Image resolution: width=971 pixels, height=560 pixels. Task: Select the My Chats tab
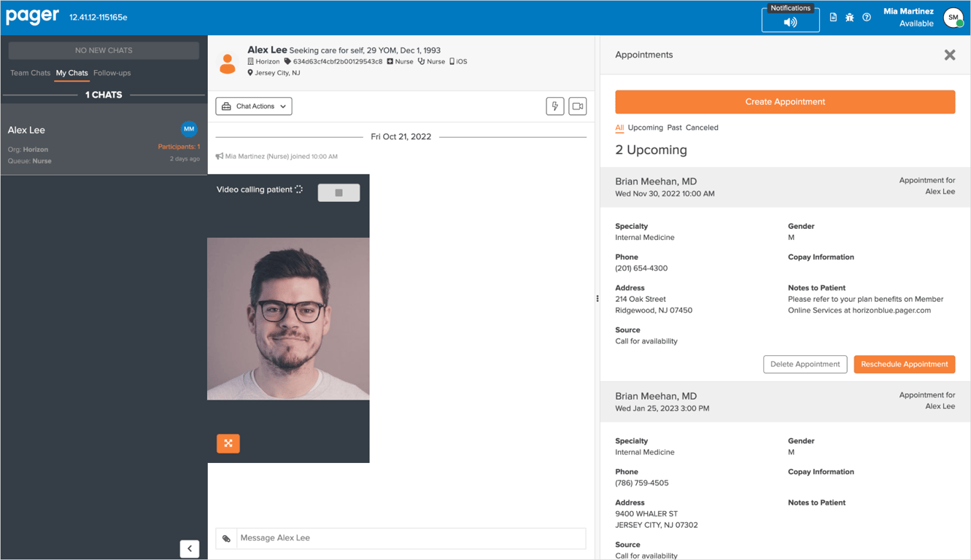pos(71,73)
